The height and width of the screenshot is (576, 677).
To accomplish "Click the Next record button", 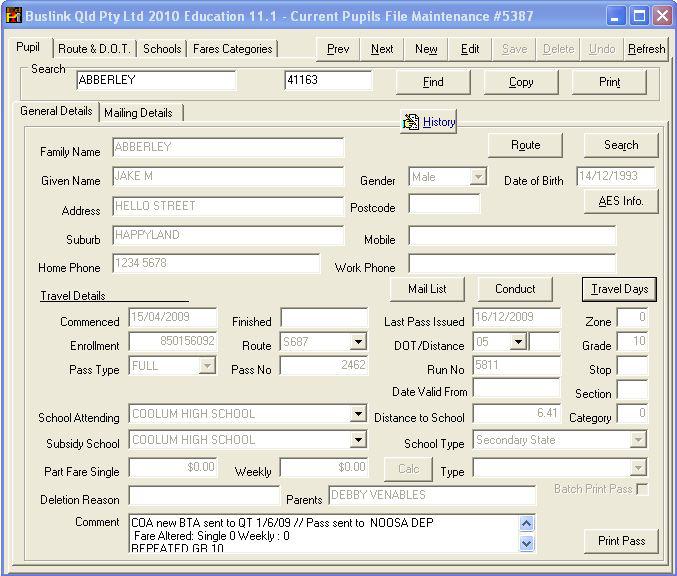I will pyautogui.click(x=382, y=49).
